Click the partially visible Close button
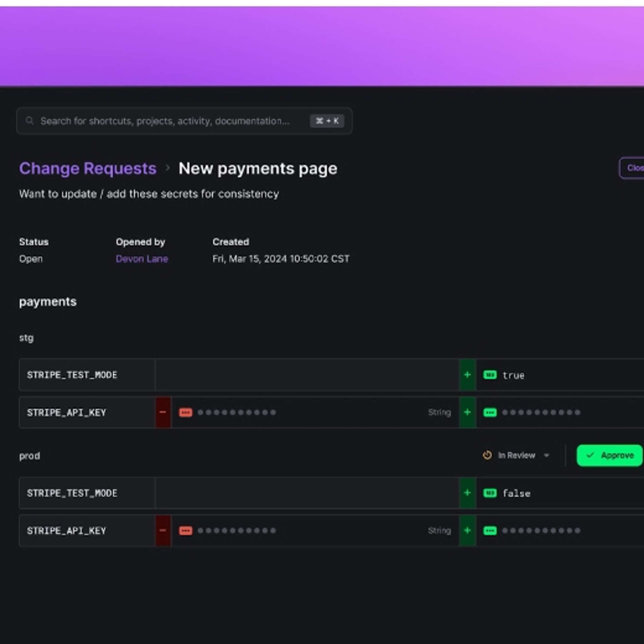Viewport: 644px width, 644px height. (x=632, y=168)
